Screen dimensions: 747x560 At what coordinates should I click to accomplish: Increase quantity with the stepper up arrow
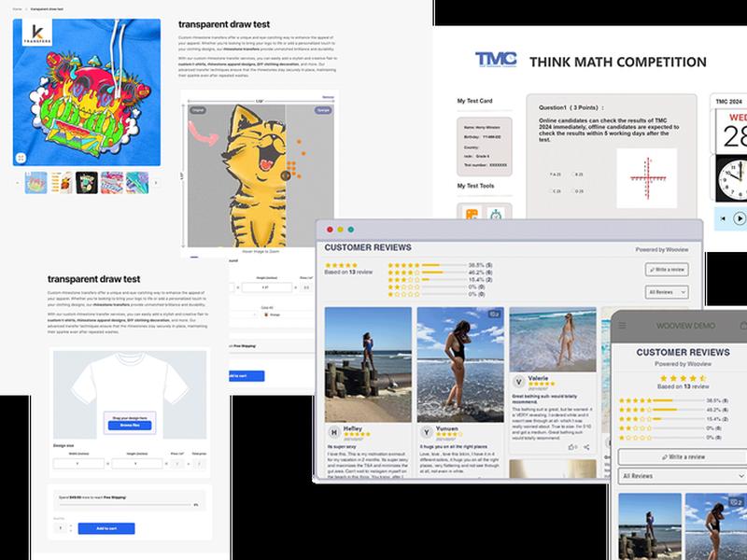click(x=71, y=525)
